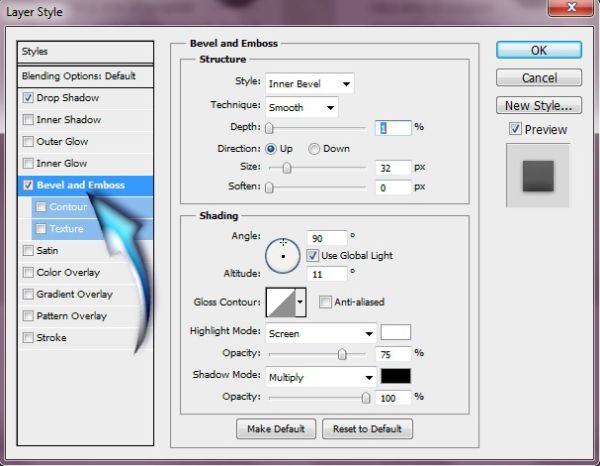The image size is (600, 466).
Task: Open the Style dropdown showing Inner Bevel
Action: [310, 83]
